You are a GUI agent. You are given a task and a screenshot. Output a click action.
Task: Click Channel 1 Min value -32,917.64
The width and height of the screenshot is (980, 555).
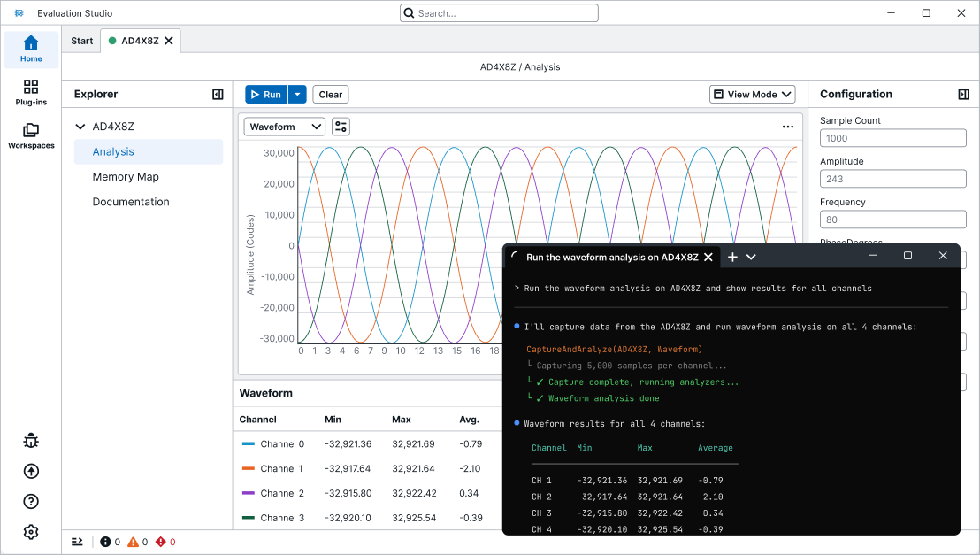[348, 468]
